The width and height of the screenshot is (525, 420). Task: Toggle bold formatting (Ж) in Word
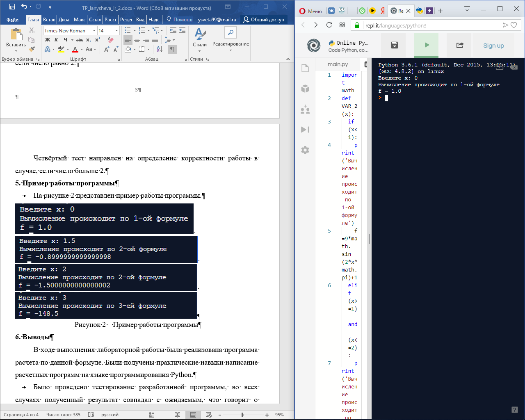click(x=48, y=40)
